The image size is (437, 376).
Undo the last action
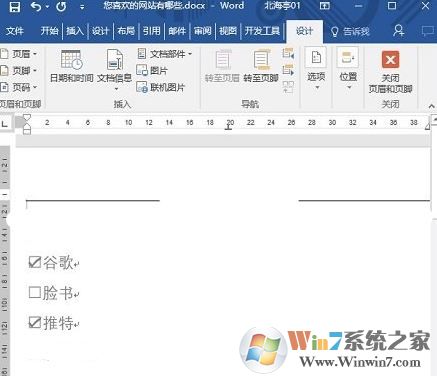36,6
